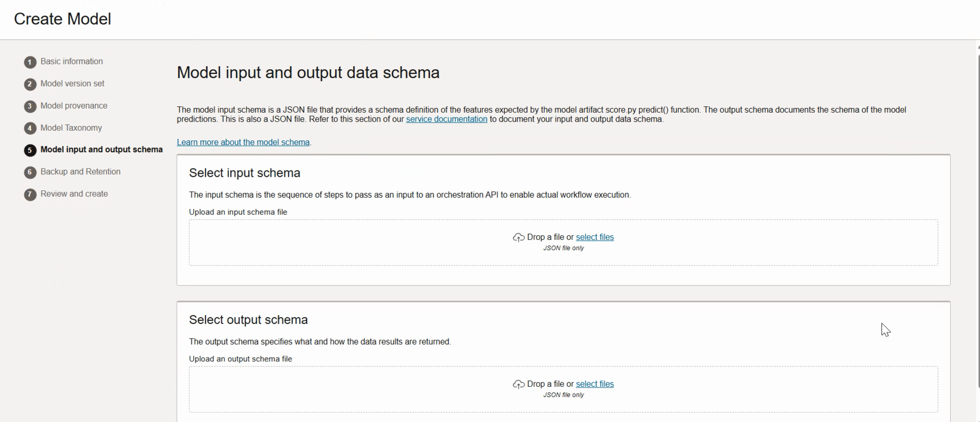Click select files for output schema
The width and height of the screenshot is (980, 422).
click(595, 384)
